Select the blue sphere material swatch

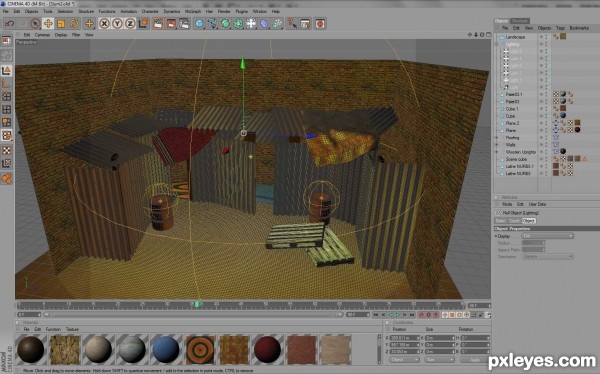tap(166, 349)
